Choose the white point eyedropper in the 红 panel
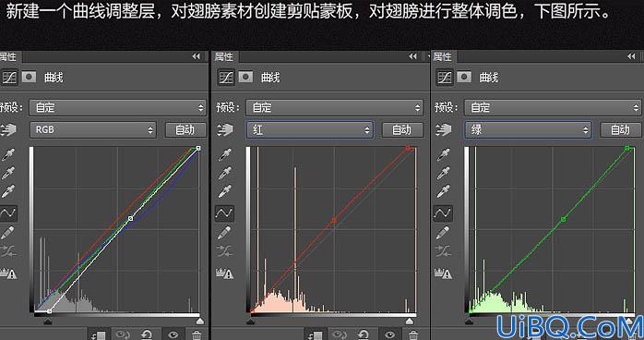Viewport: 644px width, 340px height. click(x=224, y=191)
